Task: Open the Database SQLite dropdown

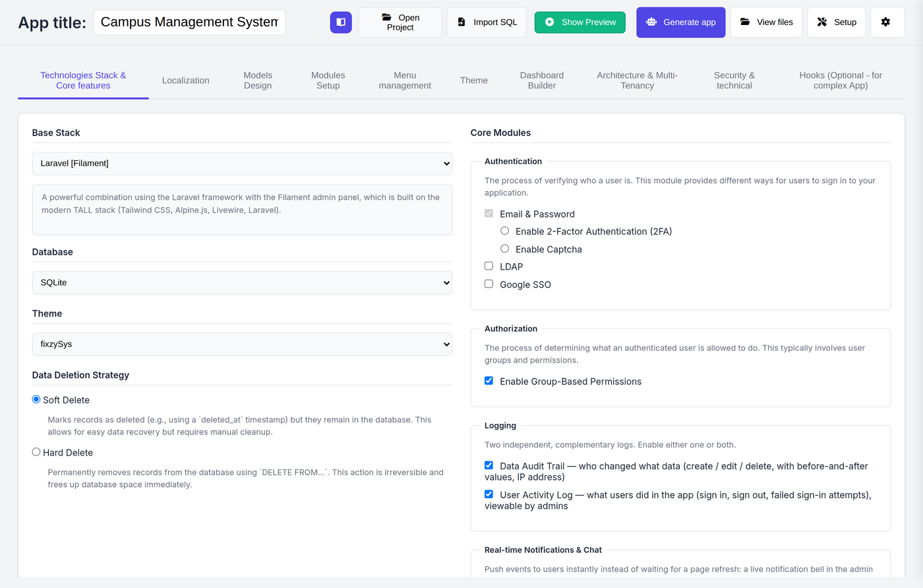Action: (242, 283)
